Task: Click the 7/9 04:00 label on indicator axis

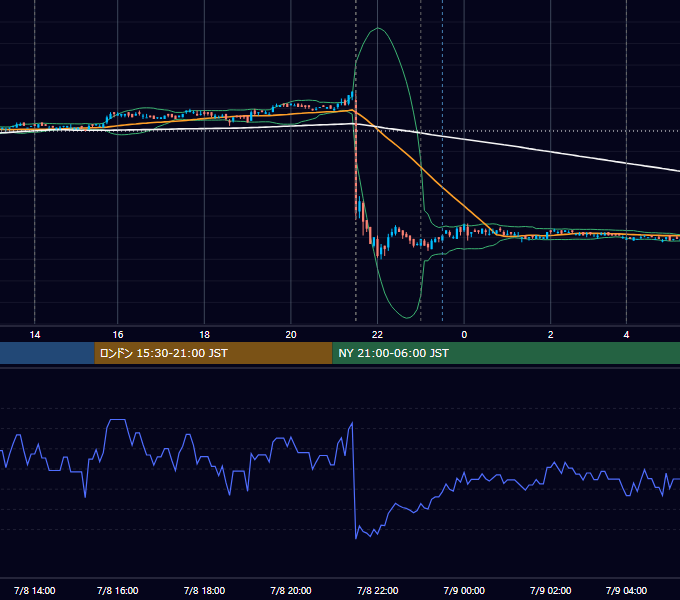Action: [x=626, y=590]
